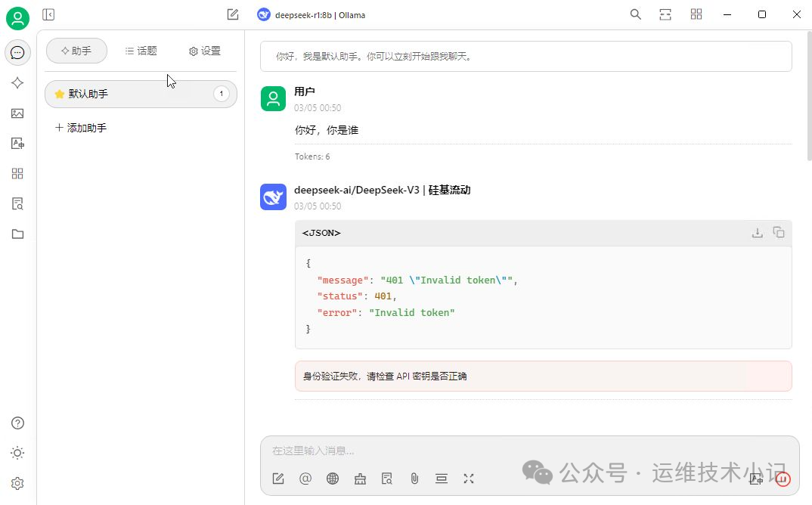
Task: Click the user message timestamp 03/05 00:50
Action: click(x=318, y=108)
